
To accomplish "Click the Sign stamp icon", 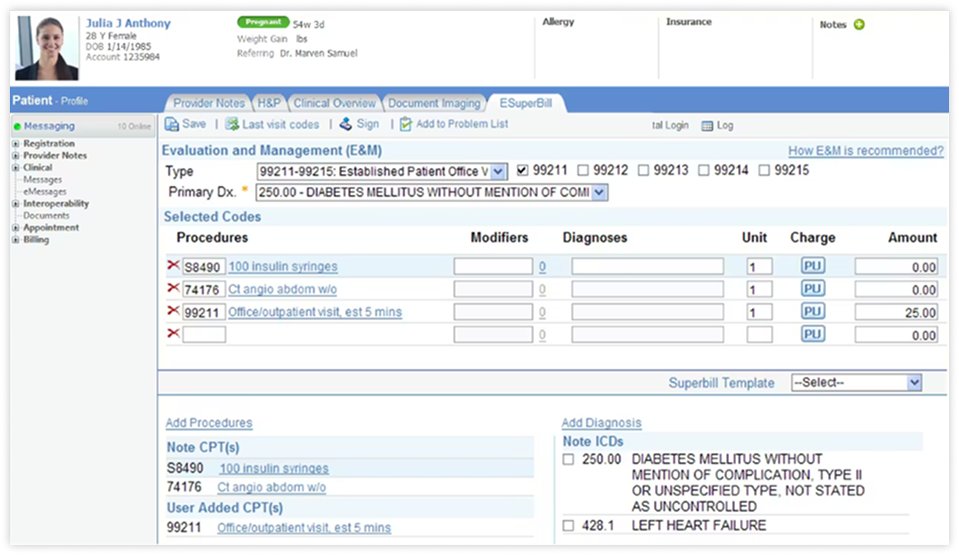I will (x=346, y=124).
